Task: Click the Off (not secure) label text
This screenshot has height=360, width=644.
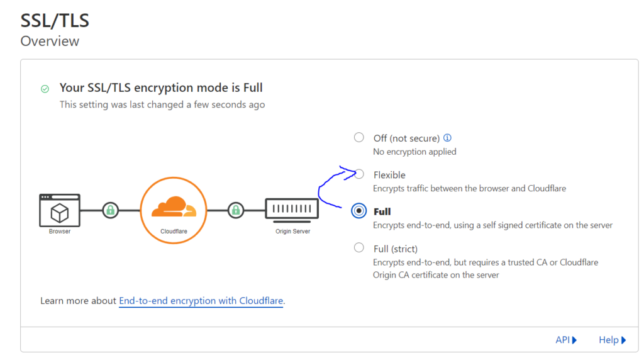Action: (406, 138)
